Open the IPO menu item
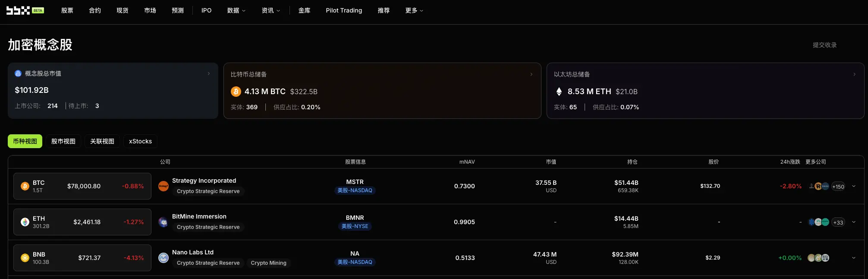Viewport: 868px width, 279px height. [x=207, y=10]
